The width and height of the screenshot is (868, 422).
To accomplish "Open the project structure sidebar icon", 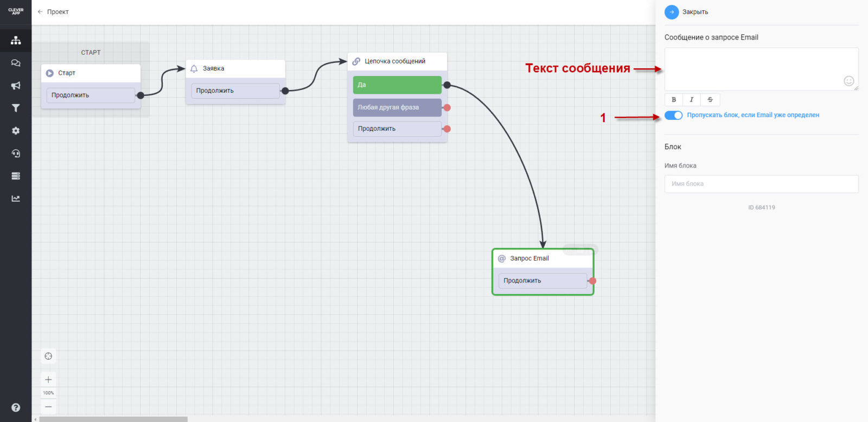I will pos(16,40).
